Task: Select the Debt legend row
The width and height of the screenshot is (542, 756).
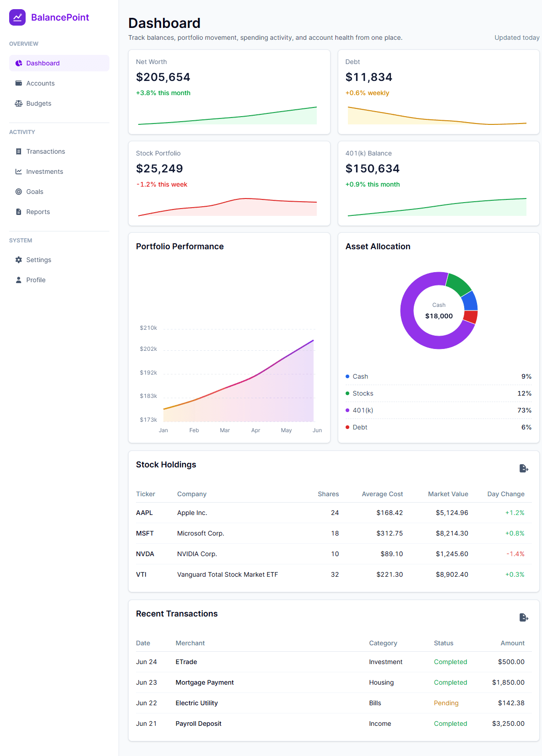Action: pos(439,427)
